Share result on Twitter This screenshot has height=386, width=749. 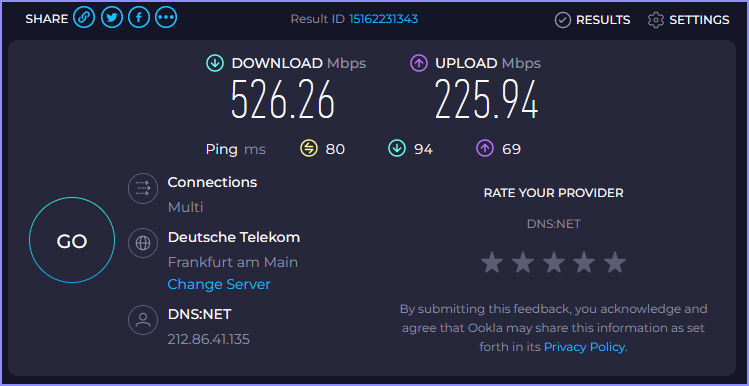pos(112,18)
